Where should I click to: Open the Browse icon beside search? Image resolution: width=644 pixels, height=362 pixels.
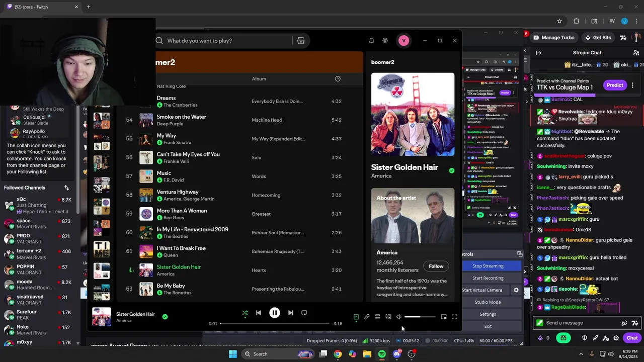tap(301, 41)
